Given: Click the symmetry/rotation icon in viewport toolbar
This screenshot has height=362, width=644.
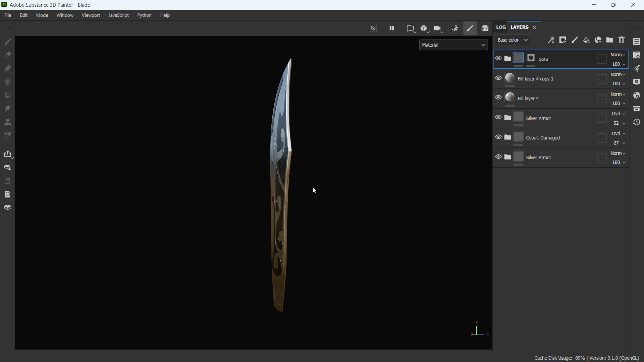Looking at the screenshot, I should tap(455, 28).
